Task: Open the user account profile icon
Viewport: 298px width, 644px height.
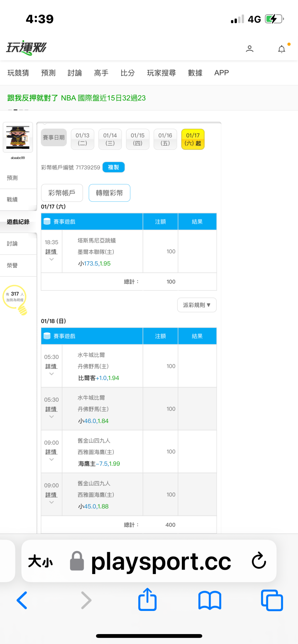Action: [249, 49]
